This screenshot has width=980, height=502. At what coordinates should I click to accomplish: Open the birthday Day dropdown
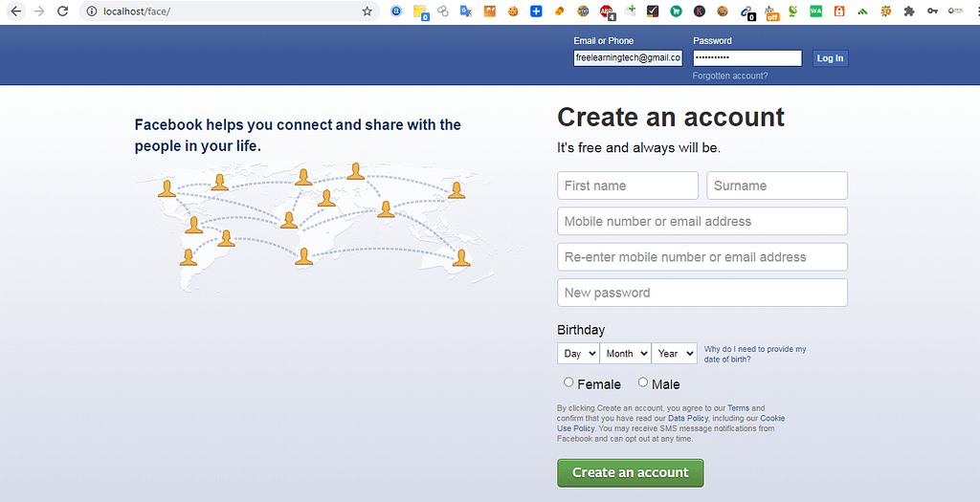tap(578, 354)
